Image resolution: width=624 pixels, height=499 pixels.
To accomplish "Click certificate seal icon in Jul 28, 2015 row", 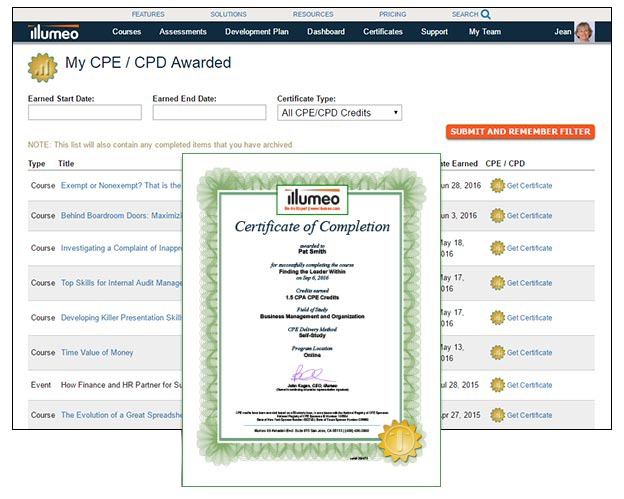I will [497, 385].
